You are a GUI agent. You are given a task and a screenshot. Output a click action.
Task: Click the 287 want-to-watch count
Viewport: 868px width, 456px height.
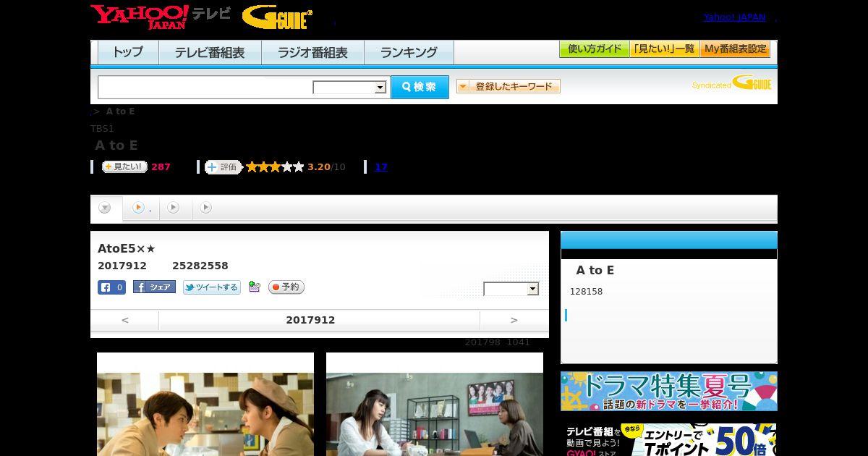coord(161,167)
